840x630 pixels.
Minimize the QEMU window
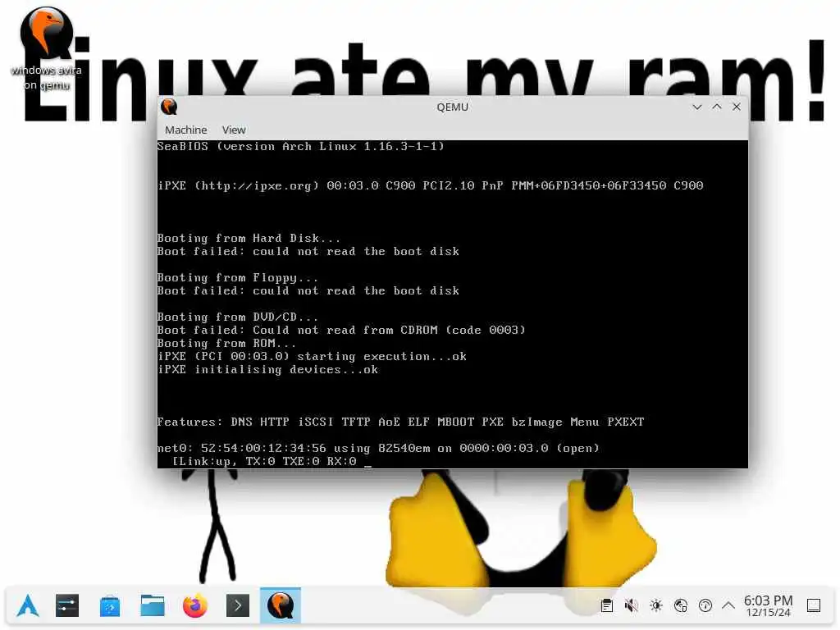pyautogui.click(x=697, y=107)
